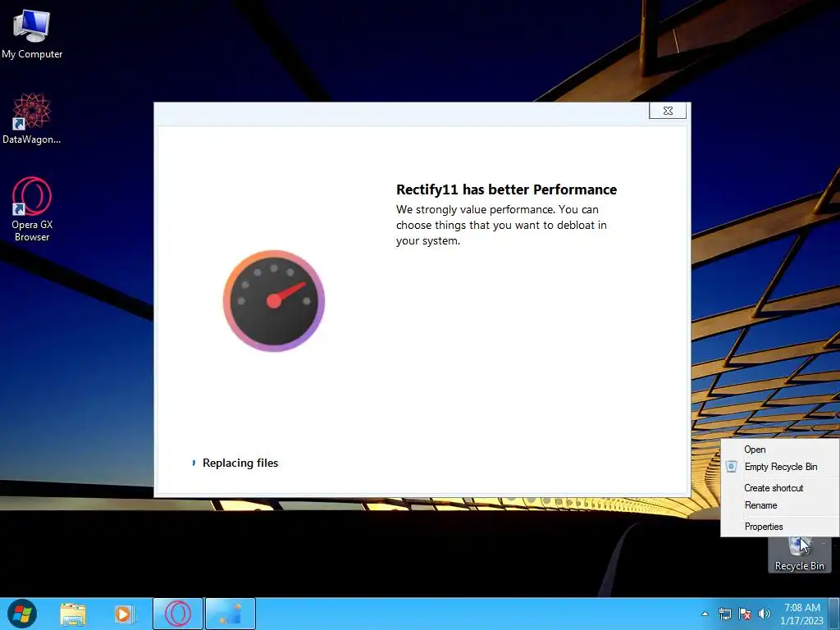This screenshot has height=630, width=840.
Task: Click the 'We strongly value performance' description
Action: [x=501, y=225]
